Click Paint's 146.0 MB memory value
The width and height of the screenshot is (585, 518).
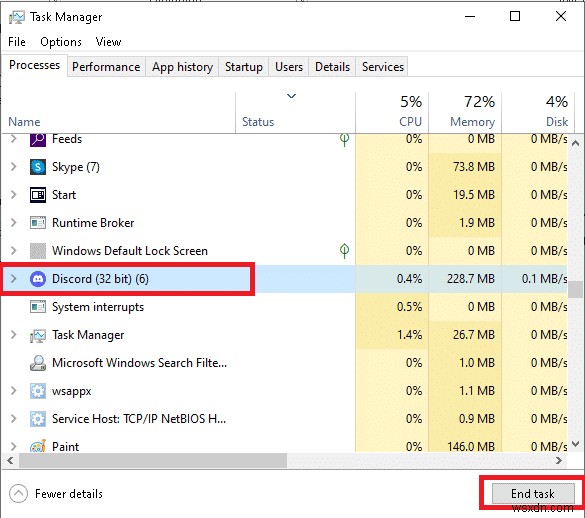[x=471, y=446]
